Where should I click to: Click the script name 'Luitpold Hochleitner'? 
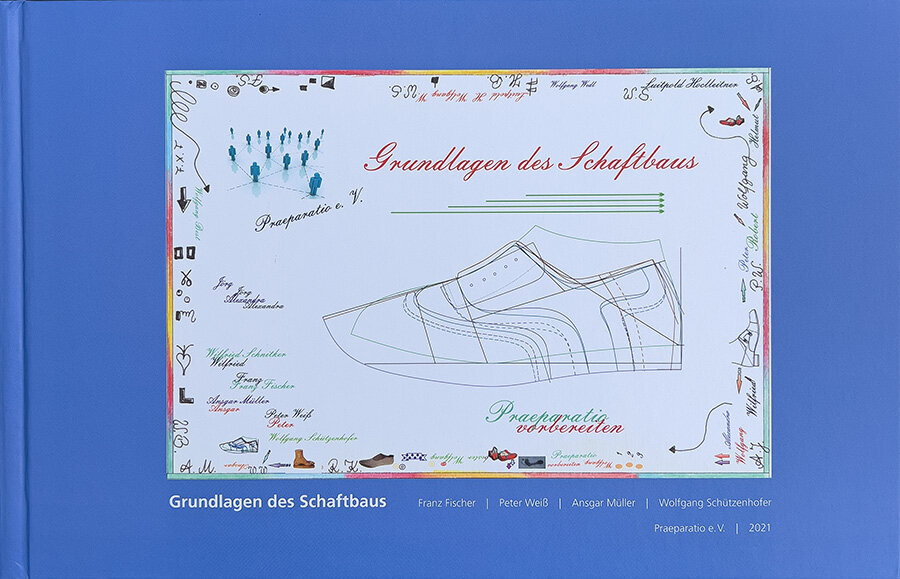click(691, 84)
